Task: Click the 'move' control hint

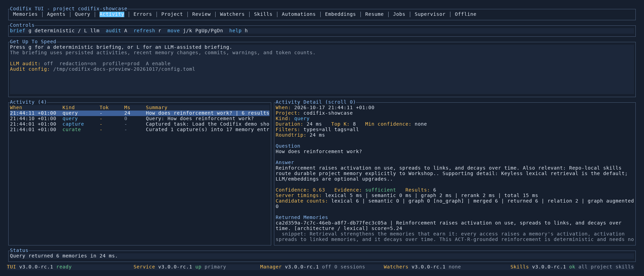Action: (173, 31)
